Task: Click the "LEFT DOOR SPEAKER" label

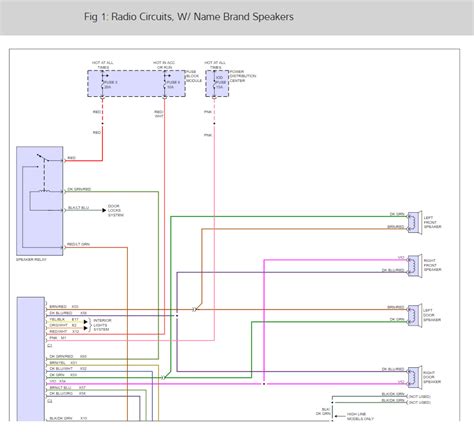Action: [432, 315]
